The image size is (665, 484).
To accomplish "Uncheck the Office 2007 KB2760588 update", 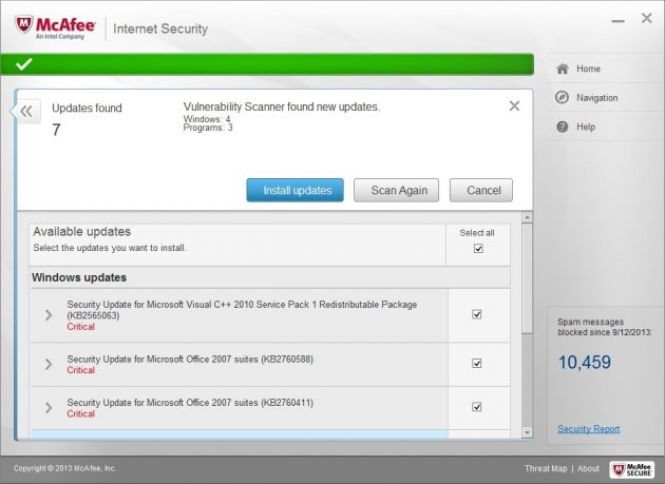I will pos(477,364).
